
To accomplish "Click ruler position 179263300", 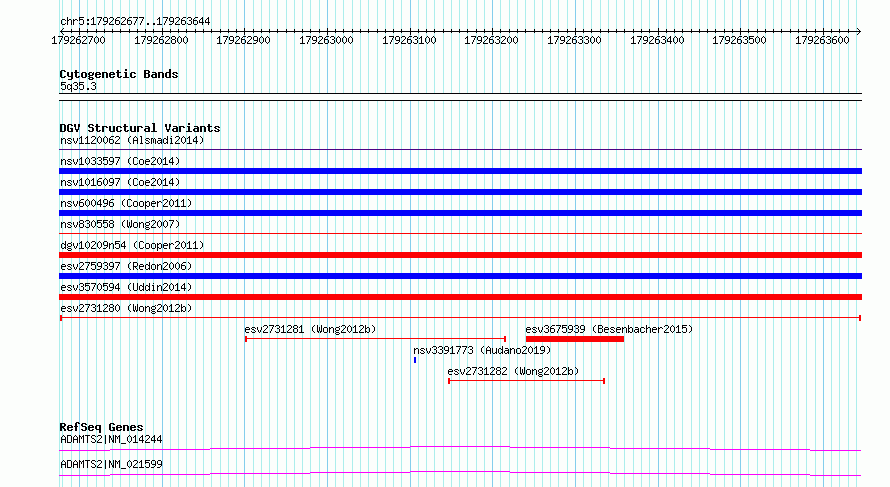I will click(x=574, y=40).
